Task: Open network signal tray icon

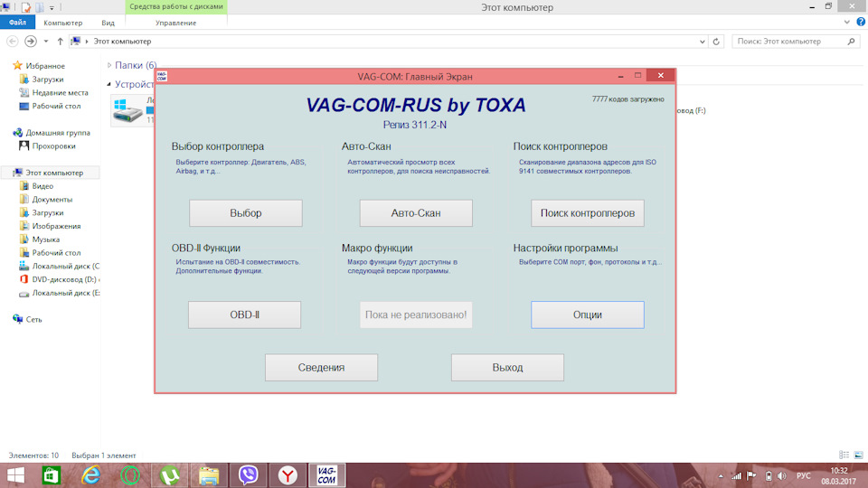Action: click(x=736, y=476)
